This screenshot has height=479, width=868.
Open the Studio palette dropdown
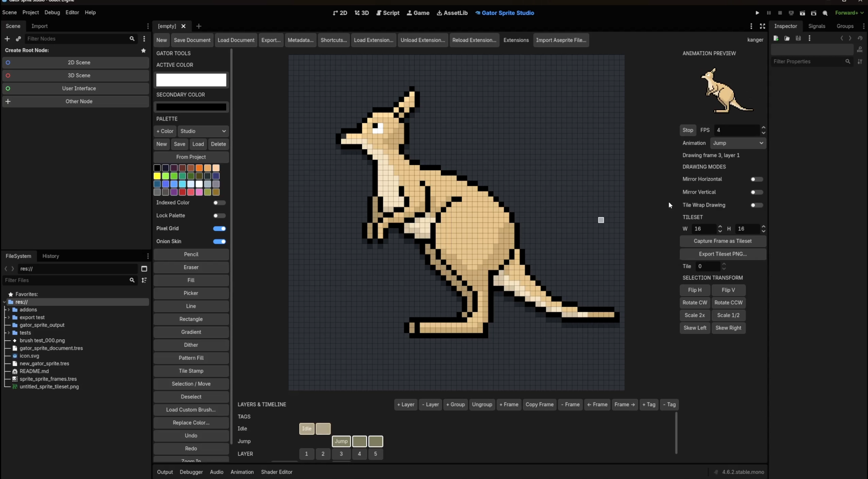(203, 131)
